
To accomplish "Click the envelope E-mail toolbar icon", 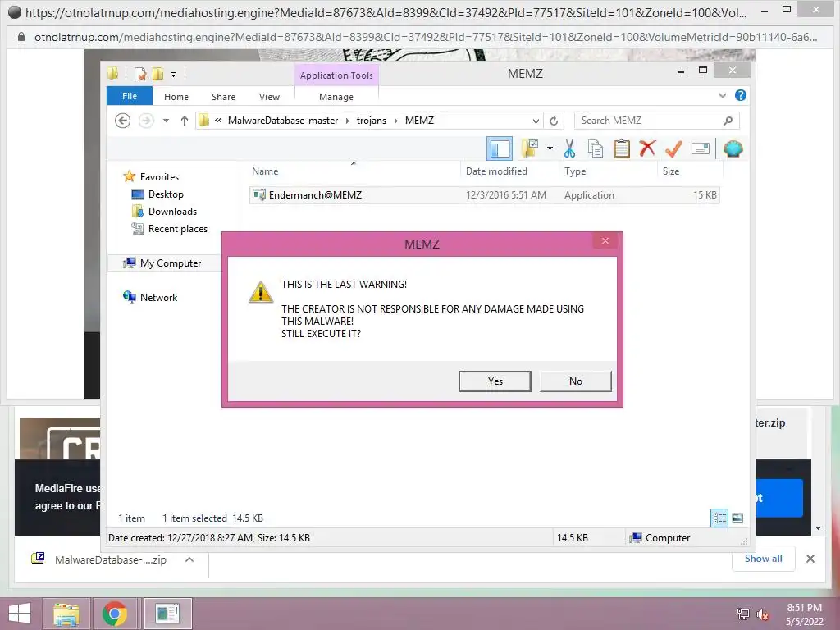I will coord(701,148).
